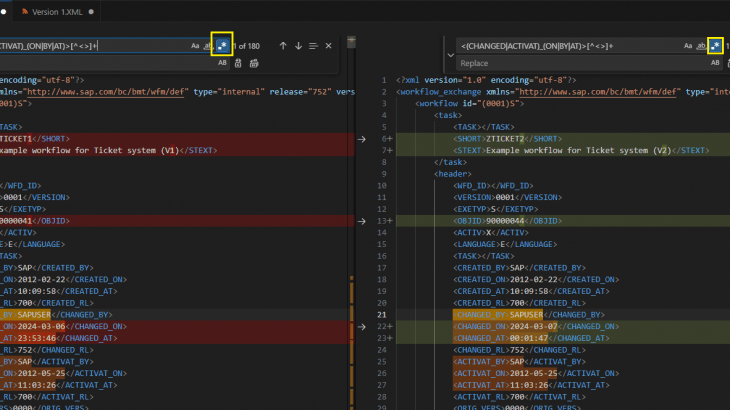The height and width of the screenshot is (410, 730).
Task: Click LANGUAGE E on line 15
Action: (505, 244)
